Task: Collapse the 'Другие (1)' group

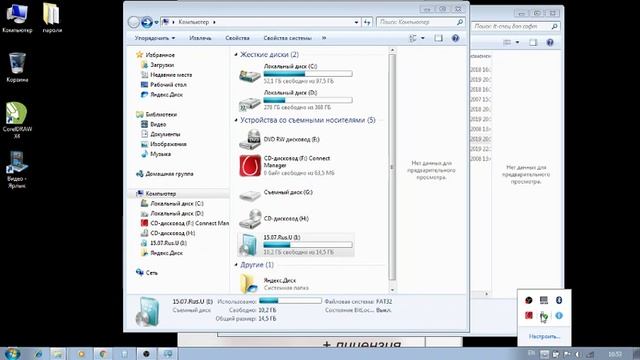Action: click(x=236, y=264)
